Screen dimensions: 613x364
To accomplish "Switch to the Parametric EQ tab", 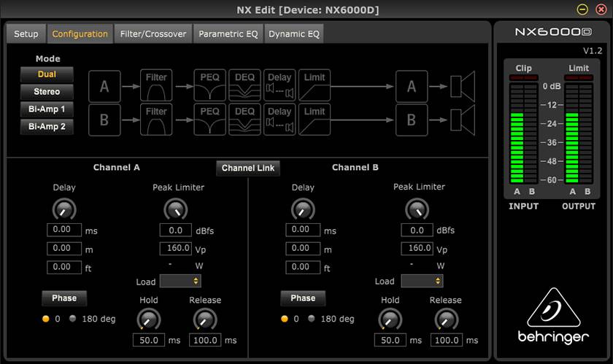I will pos(228,34).
